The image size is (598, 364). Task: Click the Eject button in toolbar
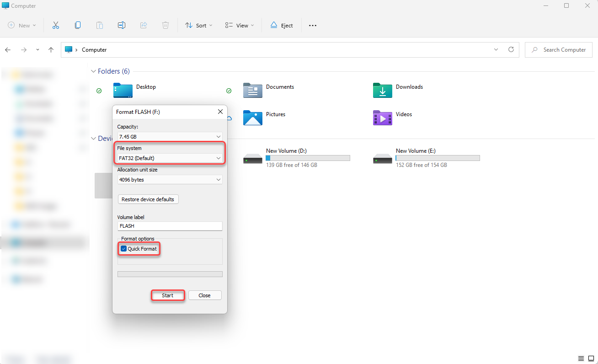pyautogui.click(x=282, y=26)
